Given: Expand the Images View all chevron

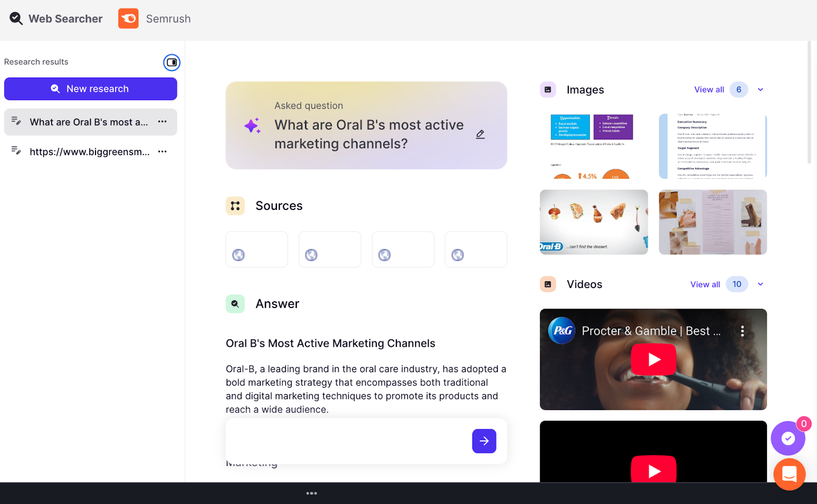Looking at the screenshot, I should coord(760,89).
